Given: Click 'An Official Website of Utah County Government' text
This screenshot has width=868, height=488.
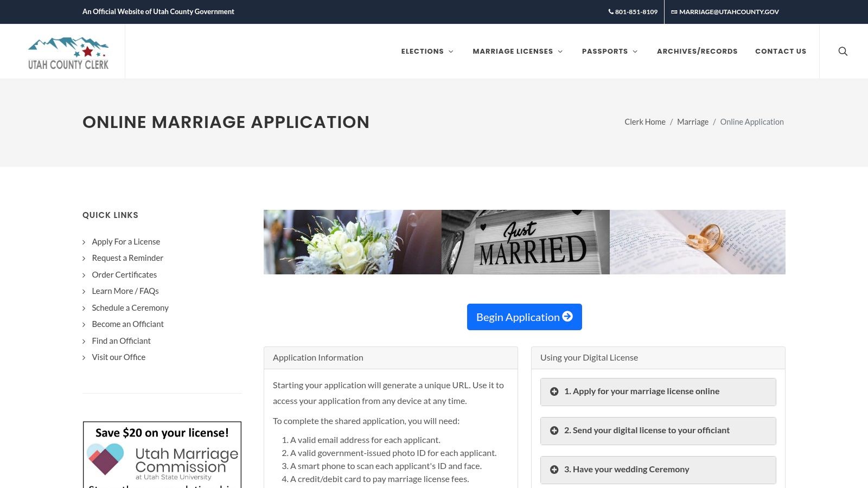Looking at the screenshot, I should click(158, 11).
